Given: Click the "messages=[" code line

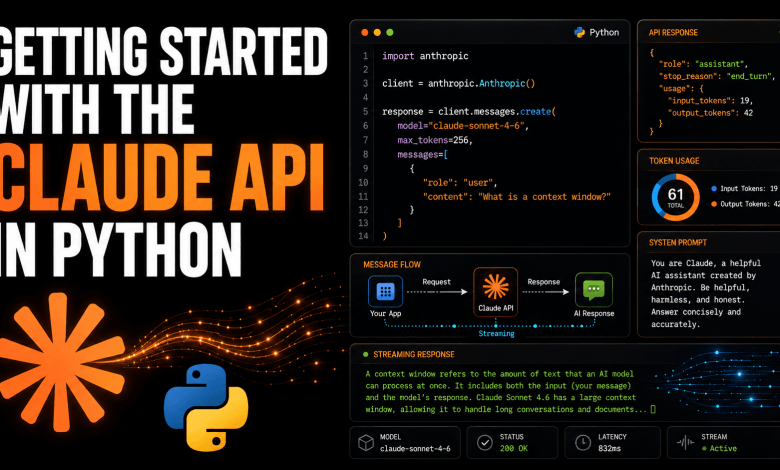Looking at the screenshot, I should (x=422, y=155).
